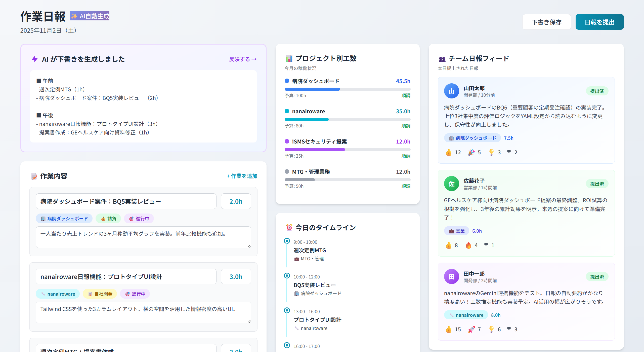Image resolution: width=644 pixels, height=352 pixels.
Task: Open the 請負 contract type selector
Action: click(108, 219)
